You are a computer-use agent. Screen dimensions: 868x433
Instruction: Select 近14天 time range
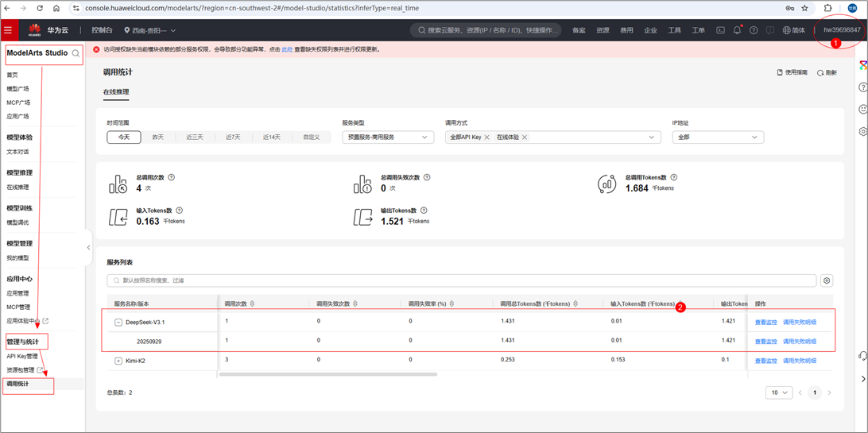pyautogui.click(x=272, y=137)
